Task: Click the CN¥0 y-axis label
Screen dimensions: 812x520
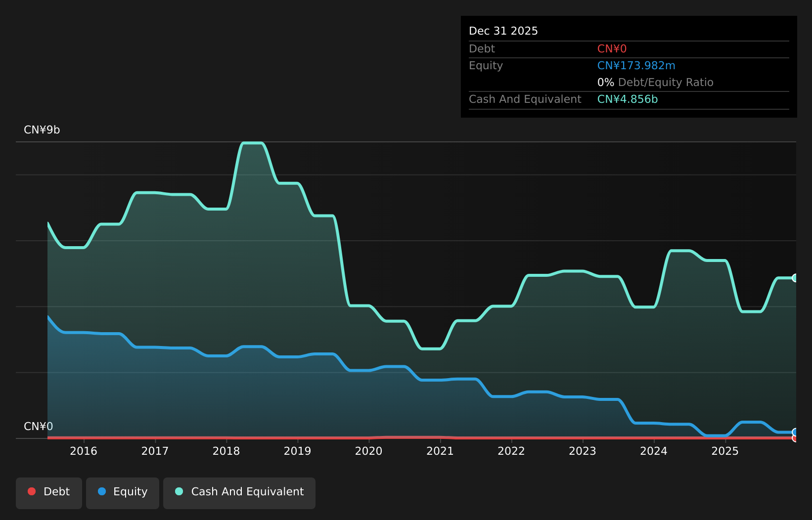Action: pos(39,427)
